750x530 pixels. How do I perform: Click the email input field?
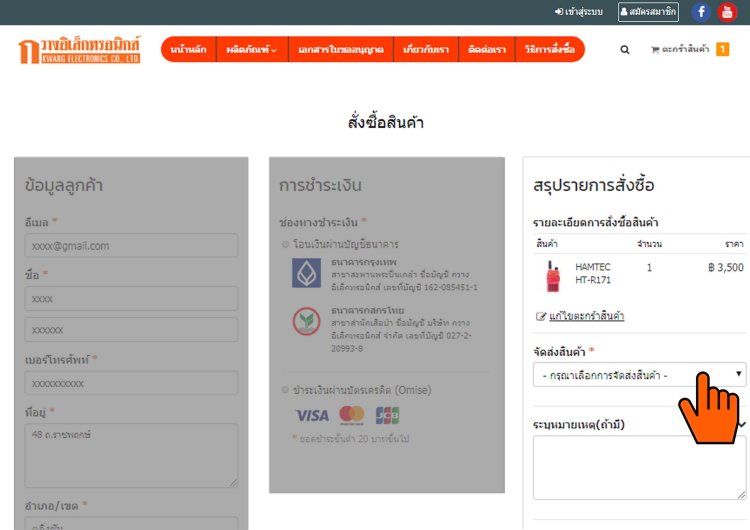tap(131, 246)
